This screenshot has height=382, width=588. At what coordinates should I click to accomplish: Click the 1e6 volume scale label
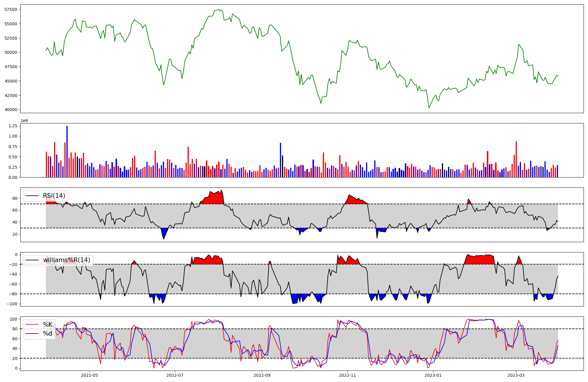pos(24,121)
